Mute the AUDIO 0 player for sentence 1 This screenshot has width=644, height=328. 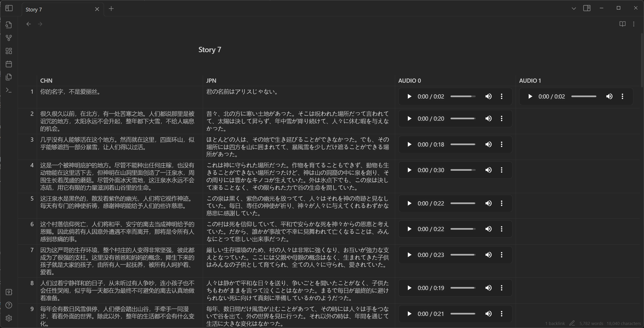488,96
